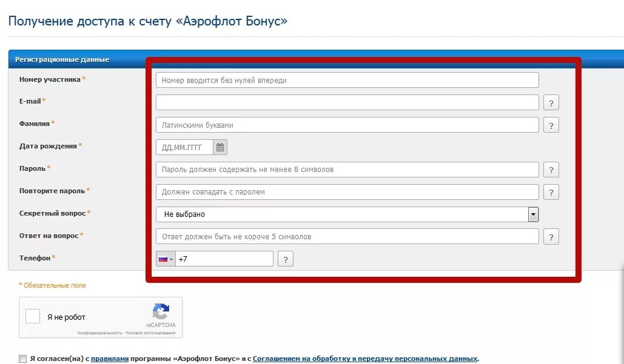Check the Я не робот captcha box
The height and width of the screenshot is (364, 624).
click(x=33, y=317)
